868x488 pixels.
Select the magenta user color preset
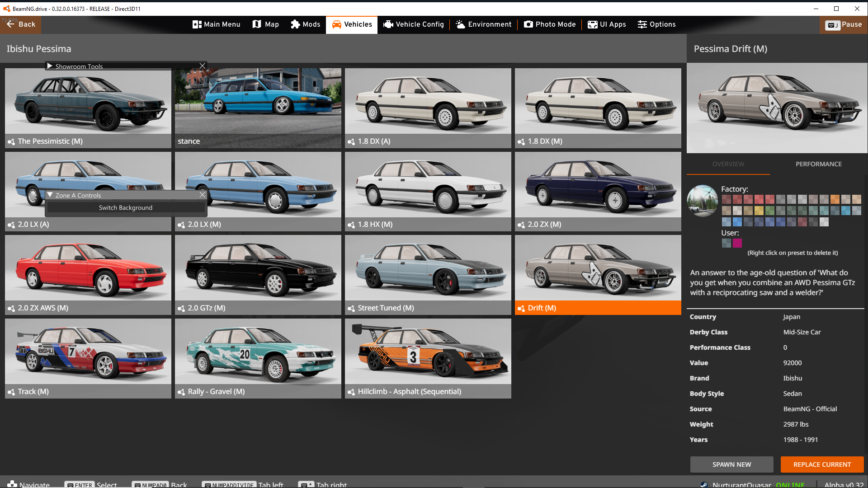tap(737, 243)
